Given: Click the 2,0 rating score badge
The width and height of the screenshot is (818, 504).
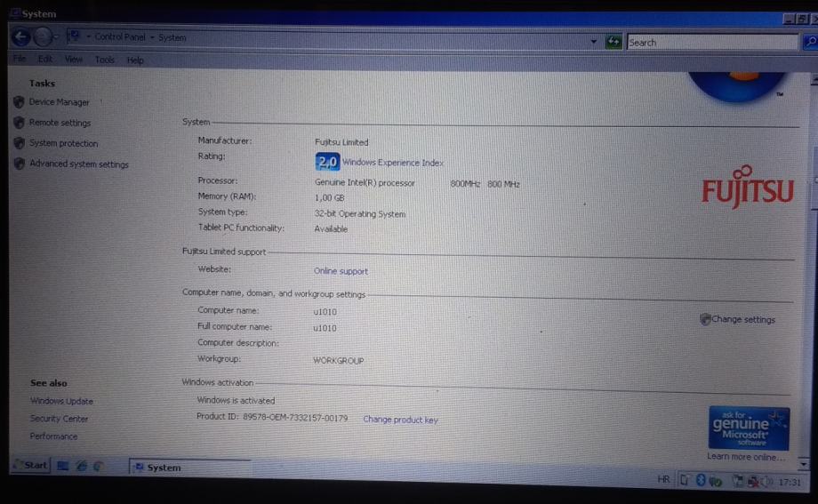Looking at the screenshot, I should (x=327, y=162).
